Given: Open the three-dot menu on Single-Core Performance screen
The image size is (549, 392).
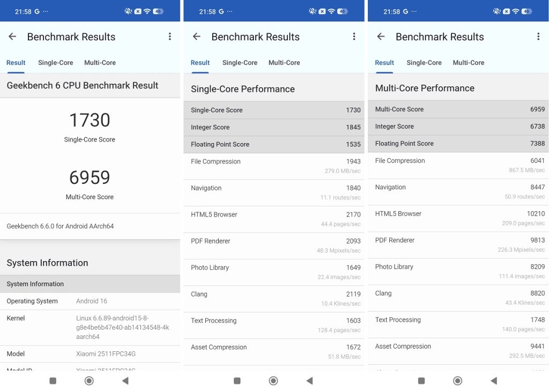Looking at the screenshot, I should point(354,36).
